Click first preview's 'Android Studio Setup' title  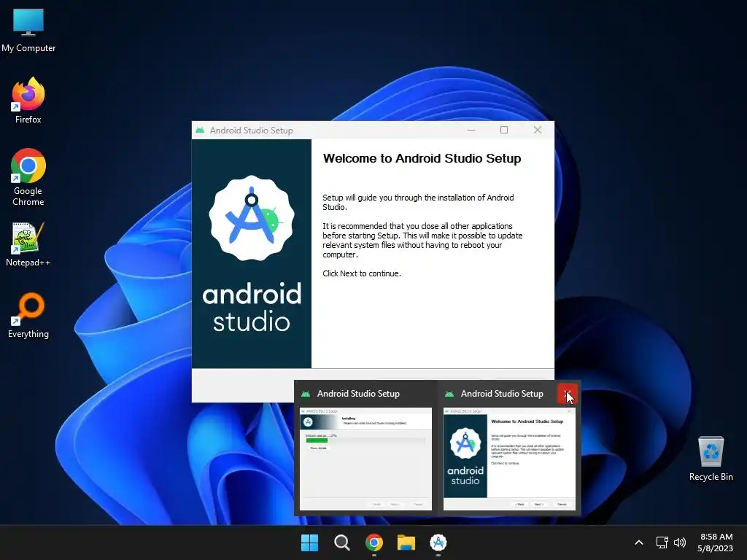pyautogui.click(x=358, y=394)
